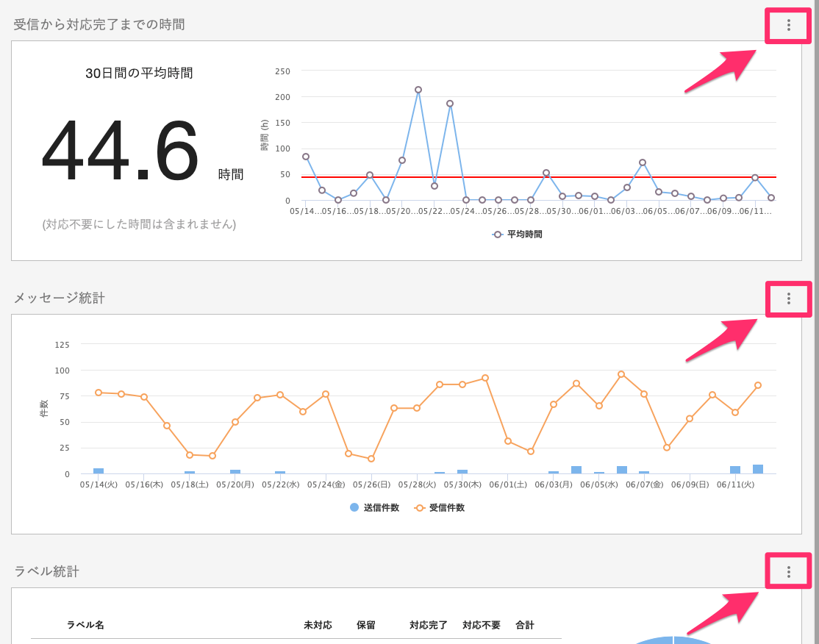Sort table by ラベル名 column header

click(85, 625)
